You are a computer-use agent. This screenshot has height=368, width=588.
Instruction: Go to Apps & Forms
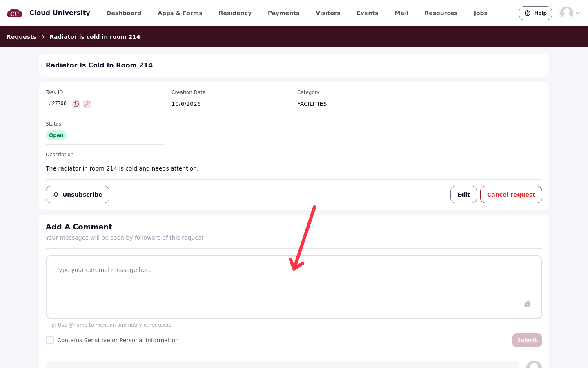pyautogui.click(x=180, y=13)
